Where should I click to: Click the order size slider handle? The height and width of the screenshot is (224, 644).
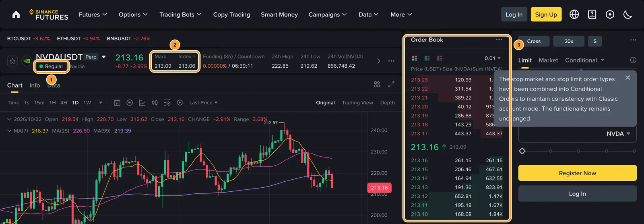[x=522, y=151]
